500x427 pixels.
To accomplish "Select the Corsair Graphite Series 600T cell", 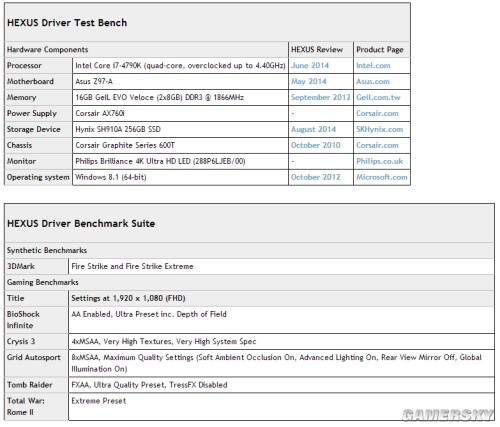I will click(180, 145).
